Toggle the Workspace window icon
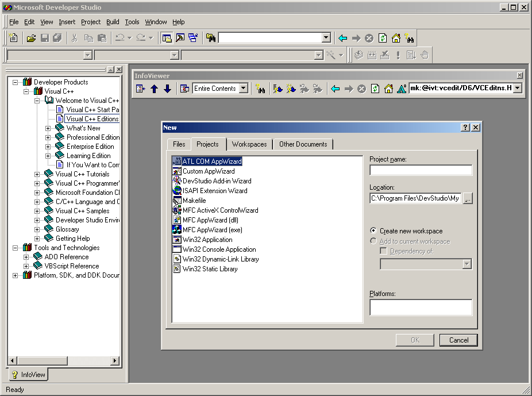 pos(166,38)
